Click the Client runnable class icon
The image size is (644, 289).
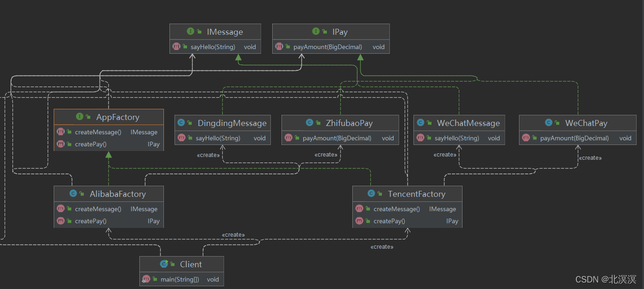(164, 264)
